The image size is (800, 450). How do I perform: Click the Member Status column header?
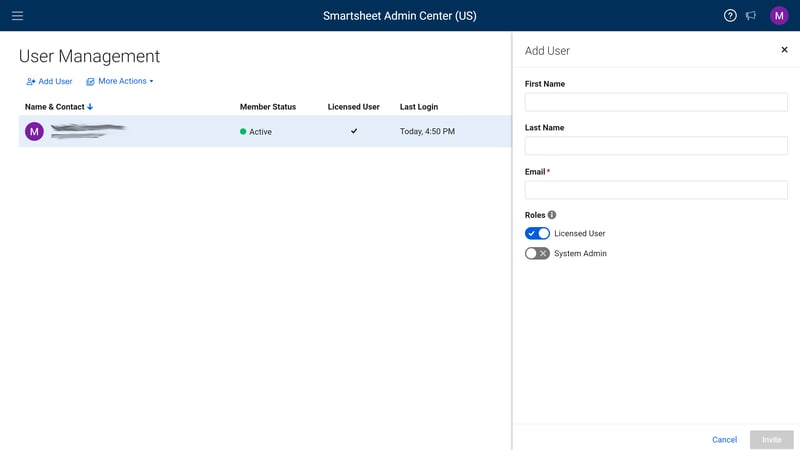[268, 107]
